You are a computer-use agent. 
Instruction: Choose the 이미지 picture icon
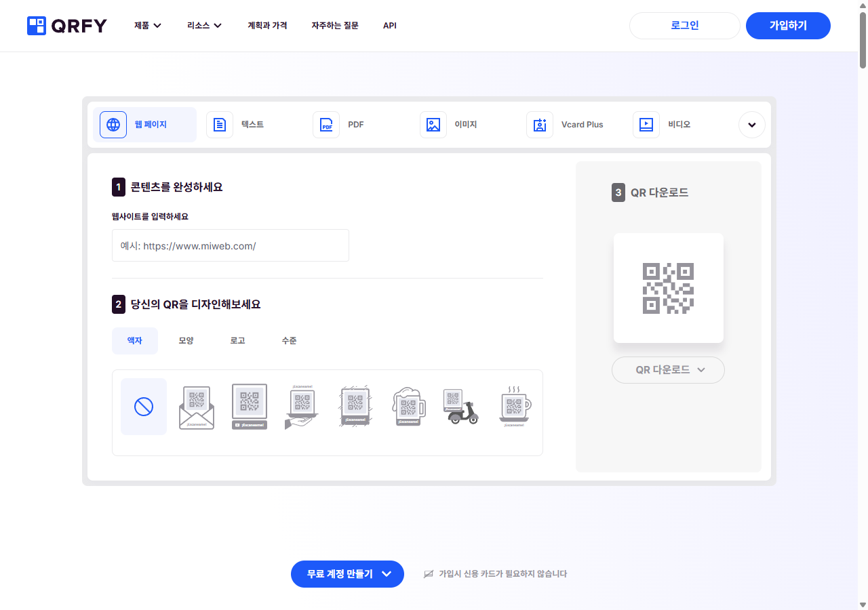click(433, 124)
